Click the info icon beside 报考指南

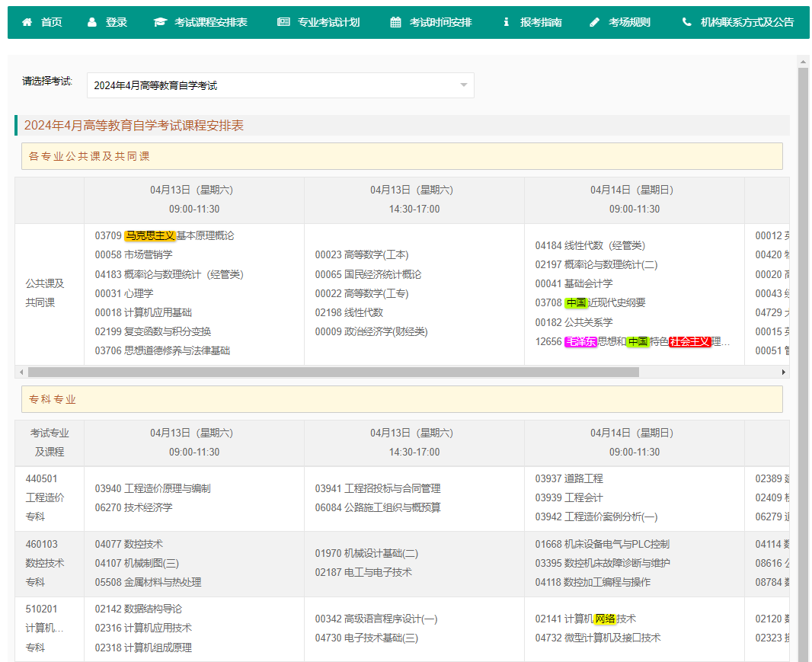pos(507,23)
